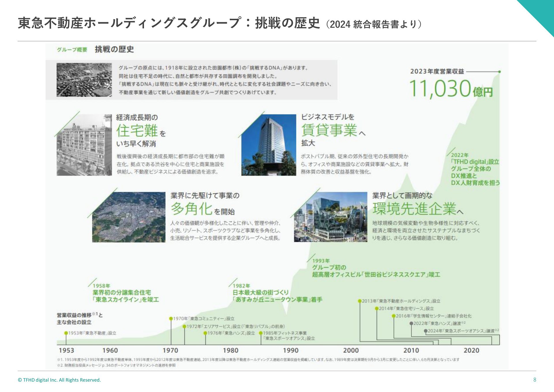Select the green glass building photo
Image resolution: width=554 pixels, height=392 pixels.
coord(330,217)
